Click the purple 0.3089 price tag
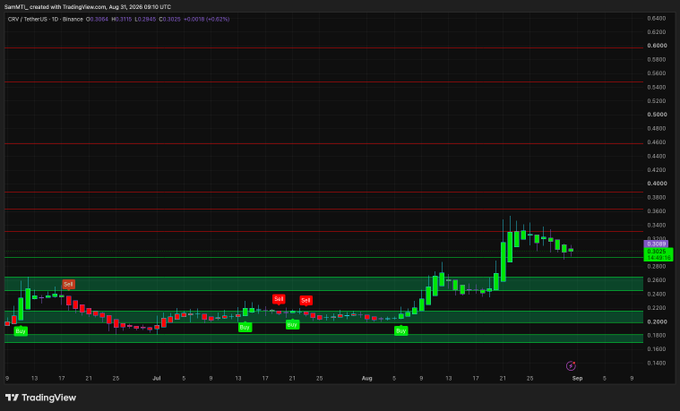Viewport: 680px width, 411px height. coord(656,244)
